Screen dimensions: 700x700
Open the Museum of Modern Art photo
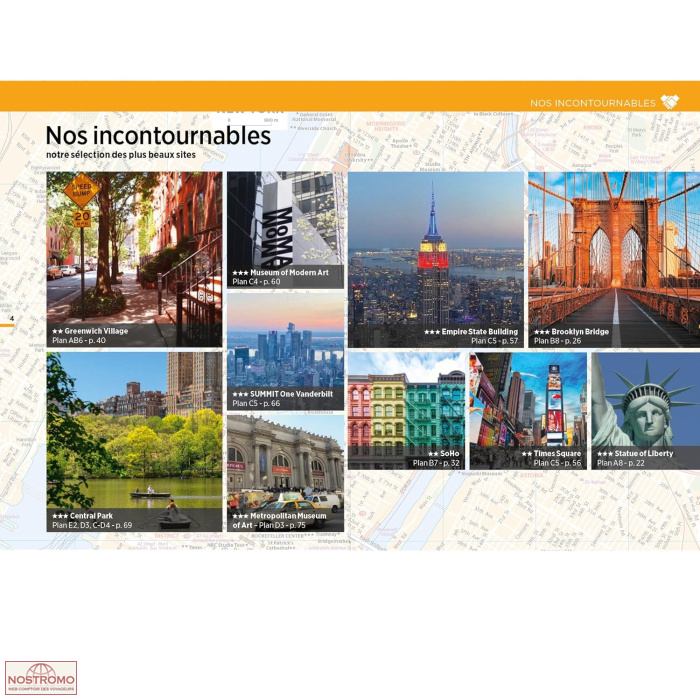pos(286,230)
